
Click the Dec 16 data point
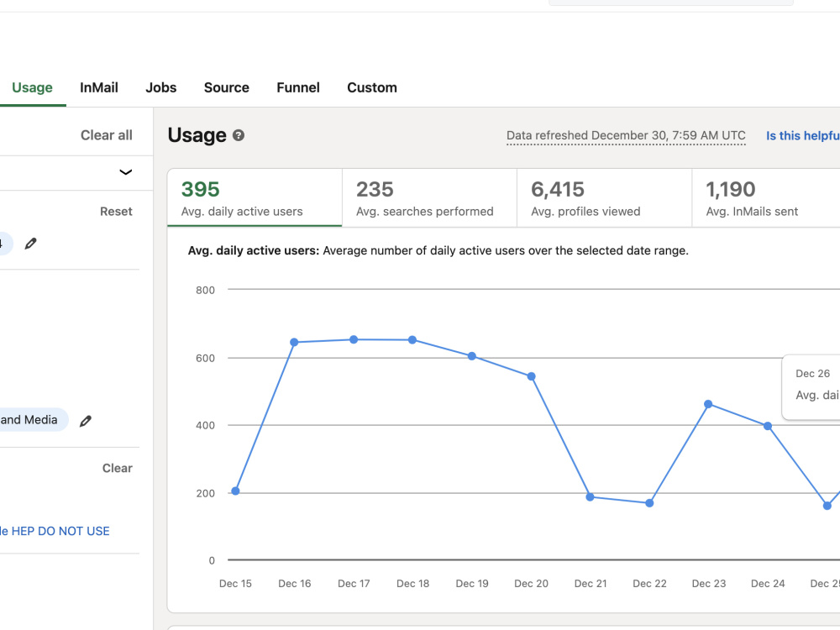294,342
